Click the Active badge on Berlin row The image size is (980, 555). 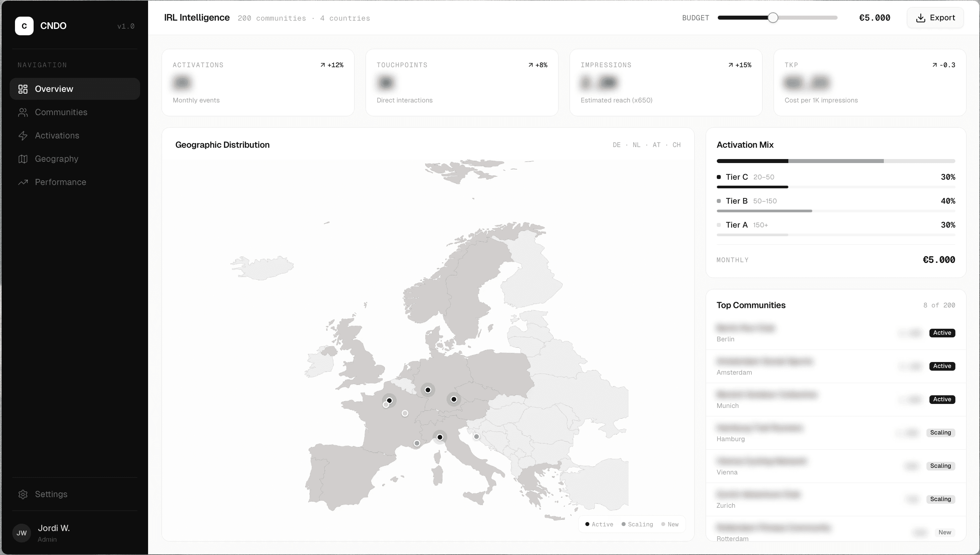[x=941, y=333]
